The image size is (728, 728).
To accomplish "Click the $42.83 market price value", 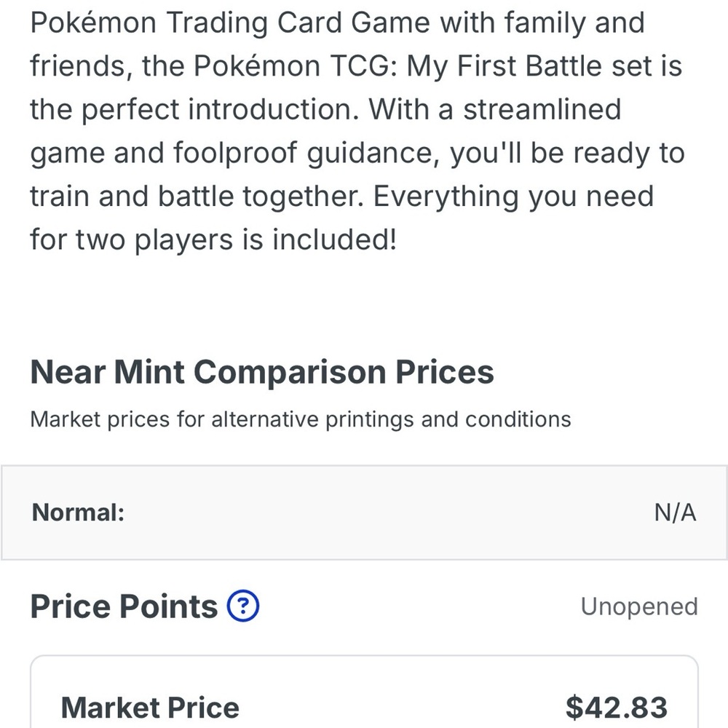I will tap(616, 708).
